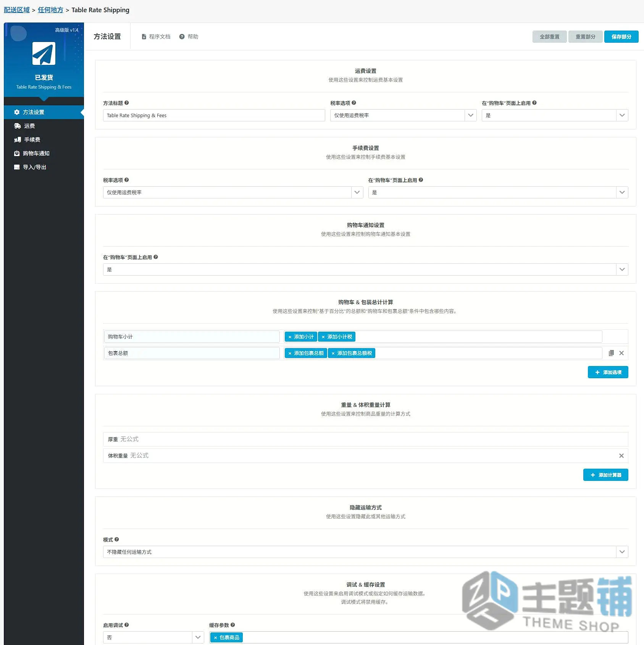Click help icon next to 启用调试
The height and width of the screenshot is (645, 644).
(x=127, y=625)
